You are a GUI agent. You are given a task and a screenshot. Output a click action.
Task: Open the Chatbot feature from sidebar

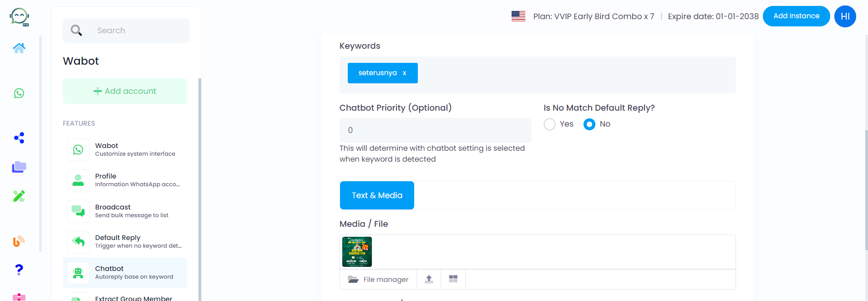click(x=124, y=272)
